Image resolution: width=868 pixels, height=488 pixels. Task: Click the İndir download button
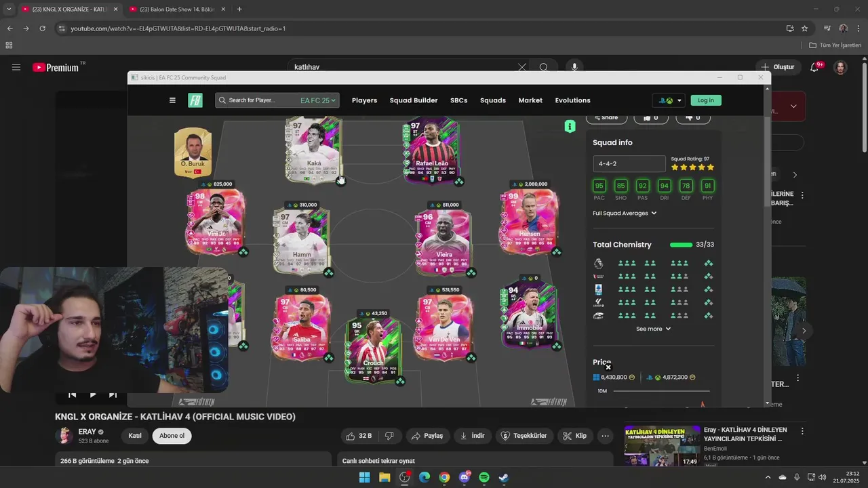473,436
